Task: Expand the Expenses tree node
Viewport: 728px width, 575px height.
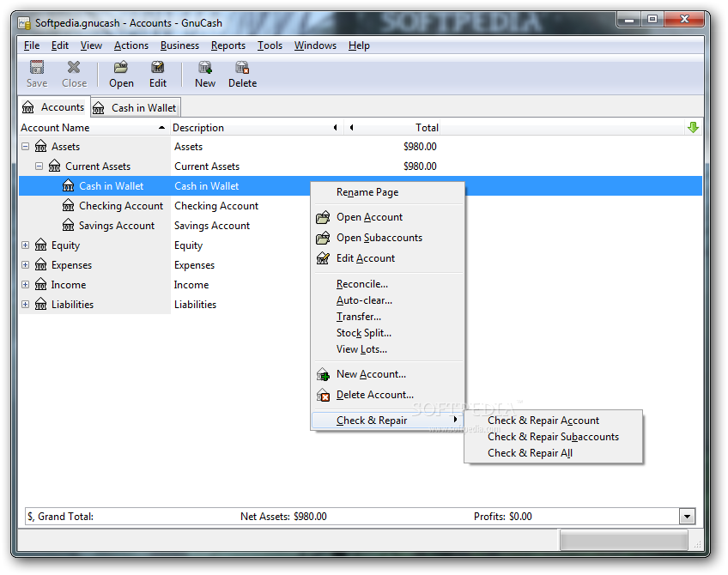Action: tap(26, 264)
